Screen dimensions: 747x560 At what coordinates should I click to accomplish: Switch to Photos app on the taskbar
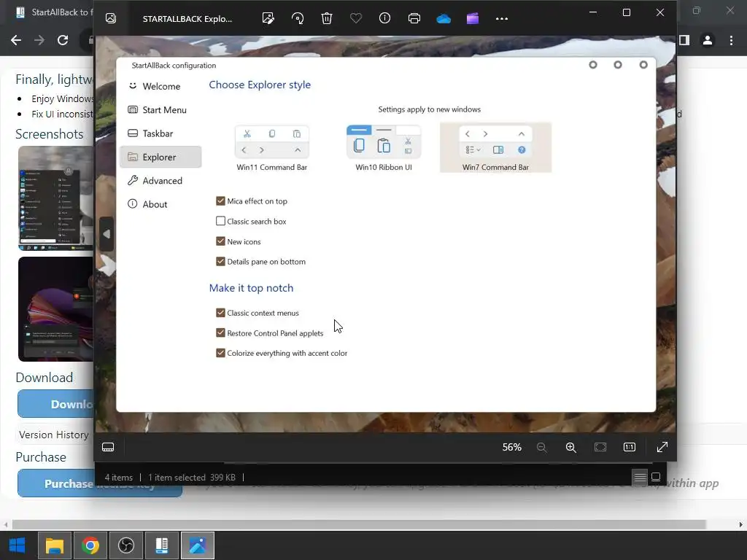[x=197, y=545]
